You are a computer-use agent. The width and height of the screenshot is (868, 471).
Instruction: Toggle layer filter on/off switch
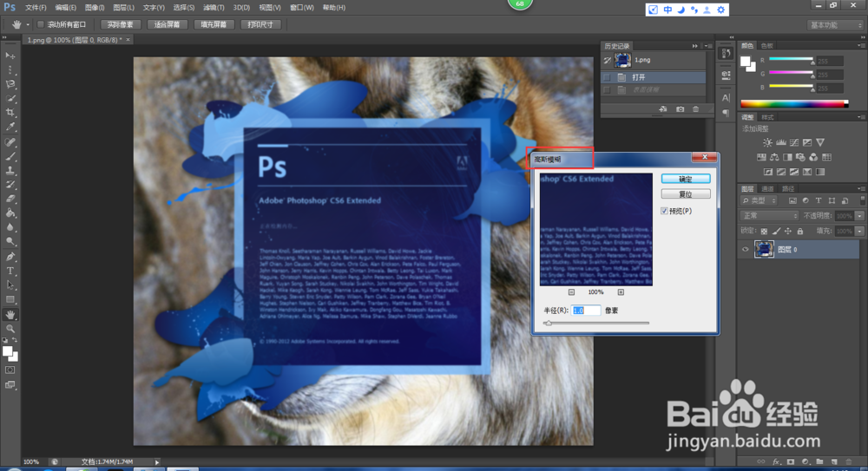click(863, 200)
